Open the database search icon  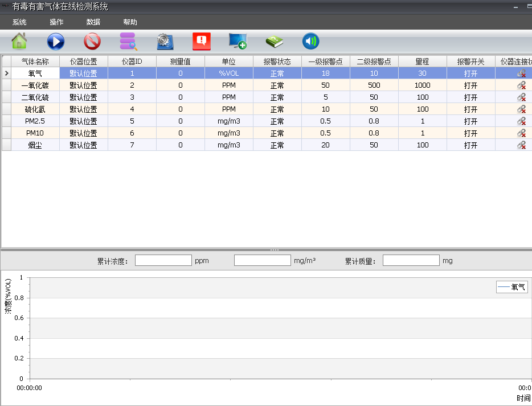(128, 42)
